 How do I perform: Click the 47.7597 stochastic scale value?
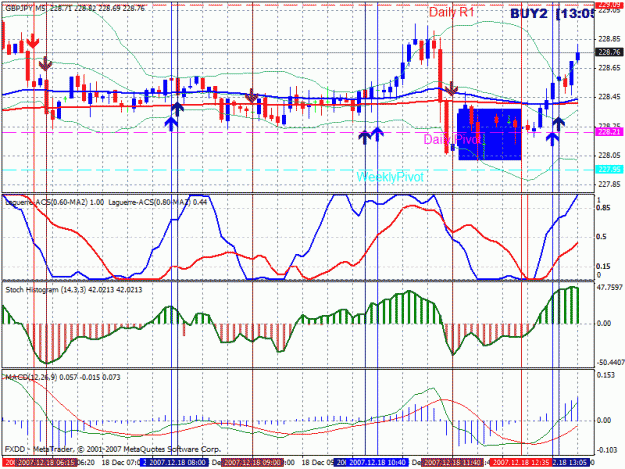click(609, 287)
